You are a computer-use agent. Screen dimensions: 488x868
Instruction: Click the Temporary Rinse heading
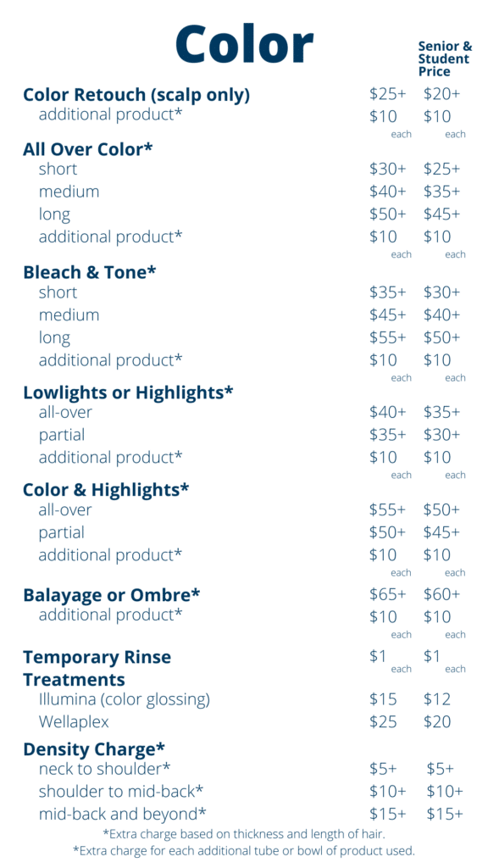pos(97,658)
